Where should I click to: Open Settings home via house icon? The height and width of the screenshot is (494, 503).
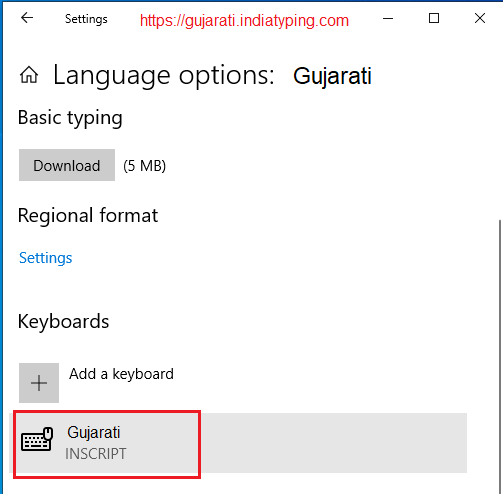pyautogui.click(x=29, y=75)
